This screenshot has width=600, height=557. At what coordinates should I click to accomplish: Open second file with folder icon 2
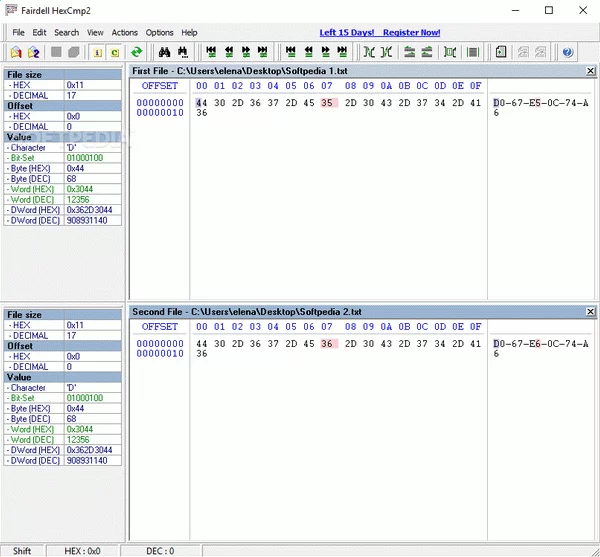point(34,52)
